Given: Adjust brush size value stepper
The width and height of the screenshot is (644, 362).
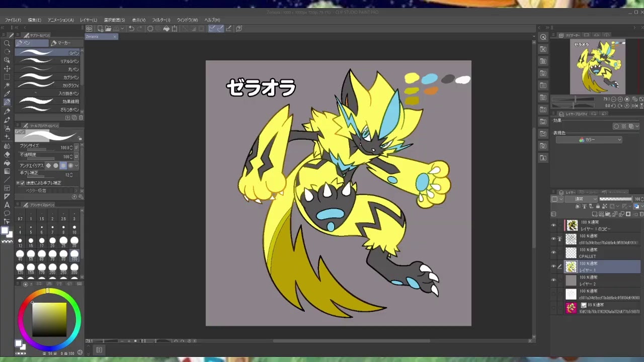Looking at the screenshot, I should pyautogui.click(x=71, y=148).
